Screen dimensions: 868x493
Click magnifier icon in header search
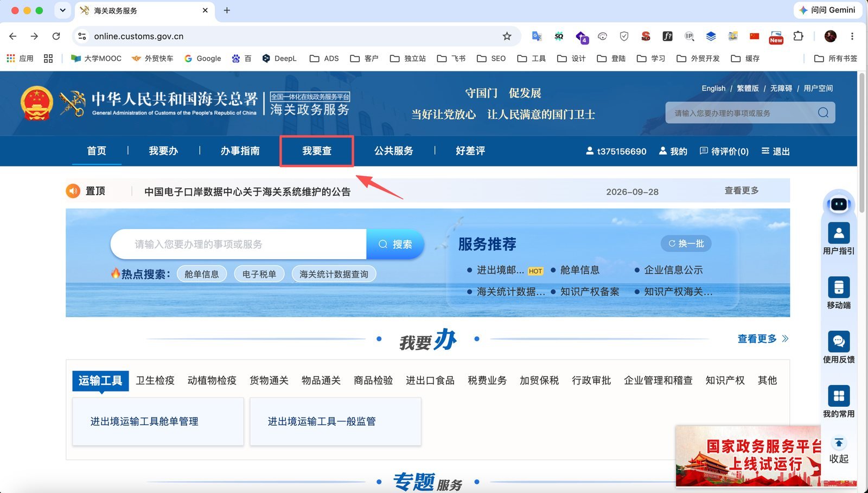(x=823, y=113)
